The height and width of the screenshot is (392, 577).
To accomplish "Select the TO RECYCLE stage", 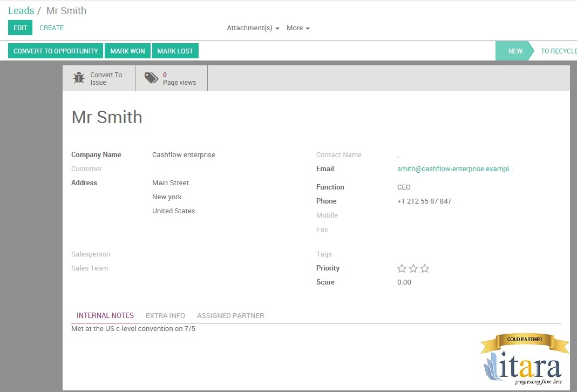I will pos(558,51).
